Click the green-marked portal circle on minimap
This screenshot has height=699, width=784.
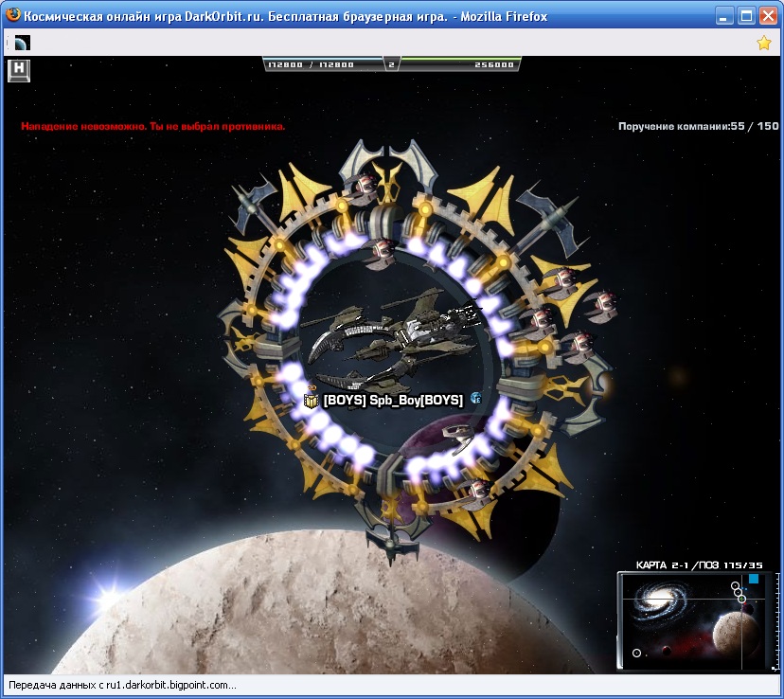click(742, 599)
